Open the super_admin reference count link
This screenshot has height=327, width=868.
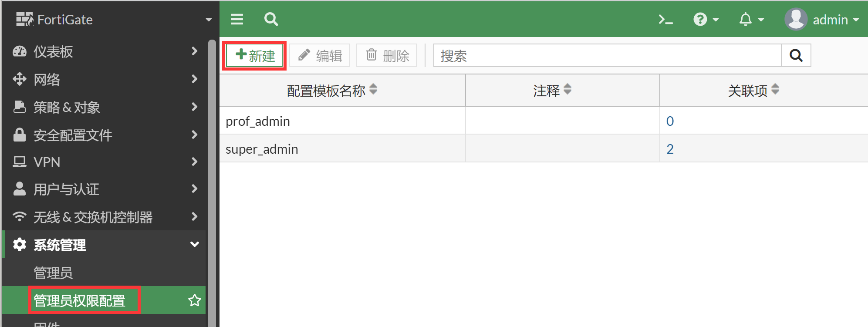click(x=670, y=149)
